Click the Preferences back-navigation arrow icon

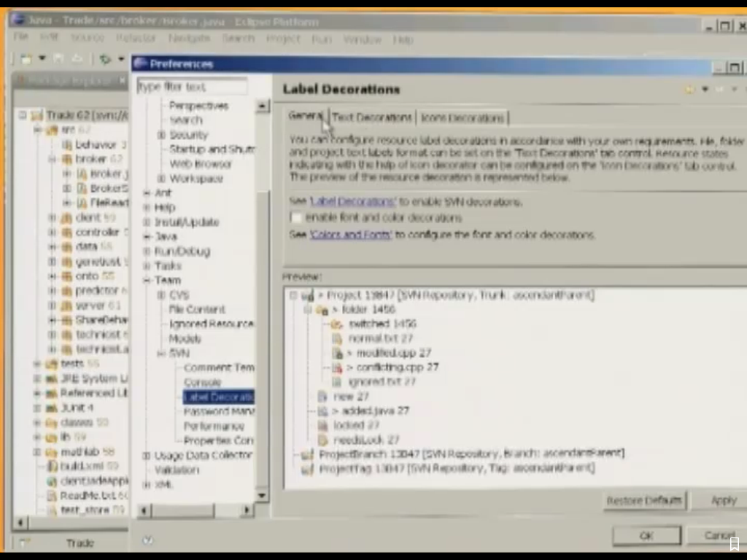click(x=689, y=89)
